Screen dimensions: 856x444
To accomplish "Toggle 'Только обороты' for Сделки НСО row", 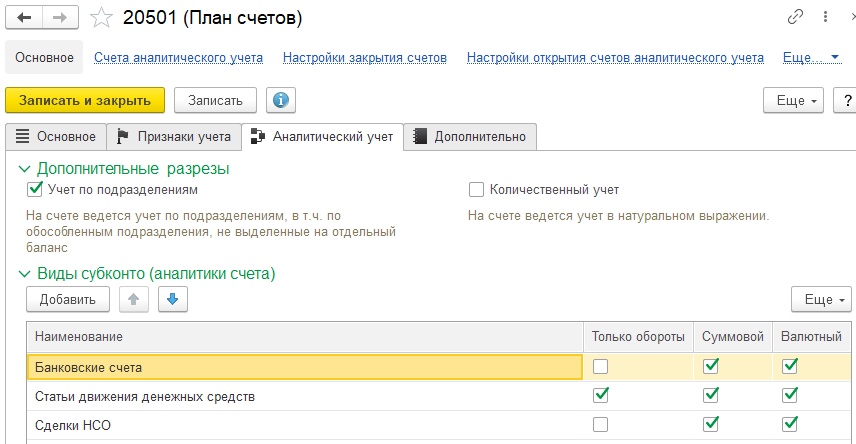I will tap(600, 425).
